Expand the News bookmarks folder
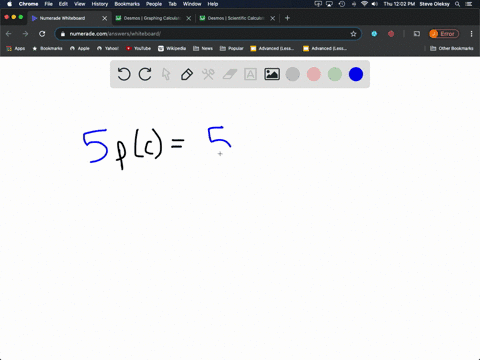Screen dimensions: 480x360 tap(203, 48)
